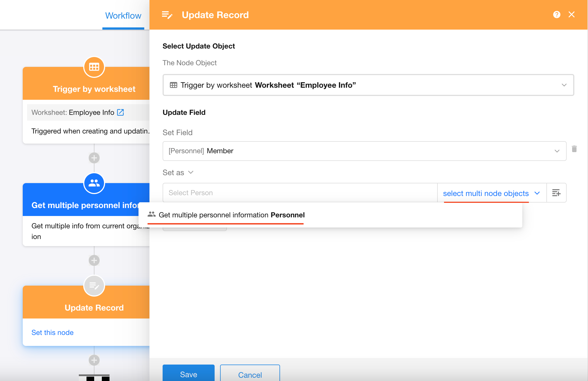Click the Save button

(188, 374)
